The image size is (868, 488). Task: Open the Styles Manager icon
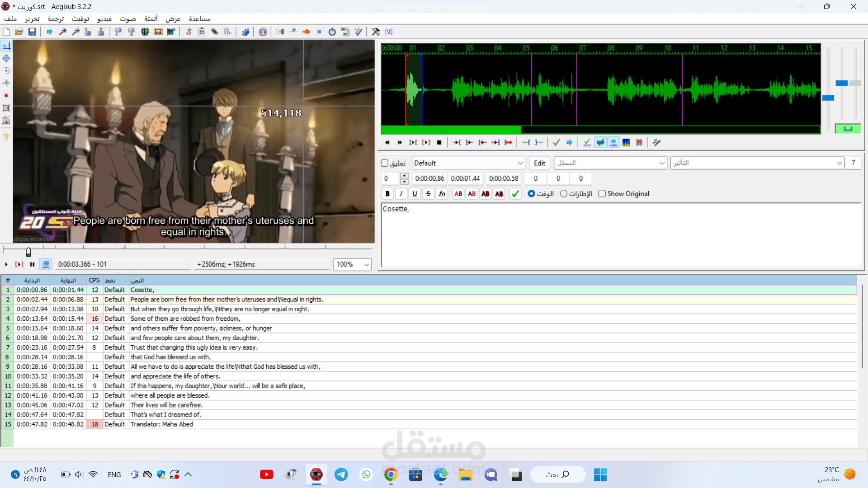pos(189,32)
